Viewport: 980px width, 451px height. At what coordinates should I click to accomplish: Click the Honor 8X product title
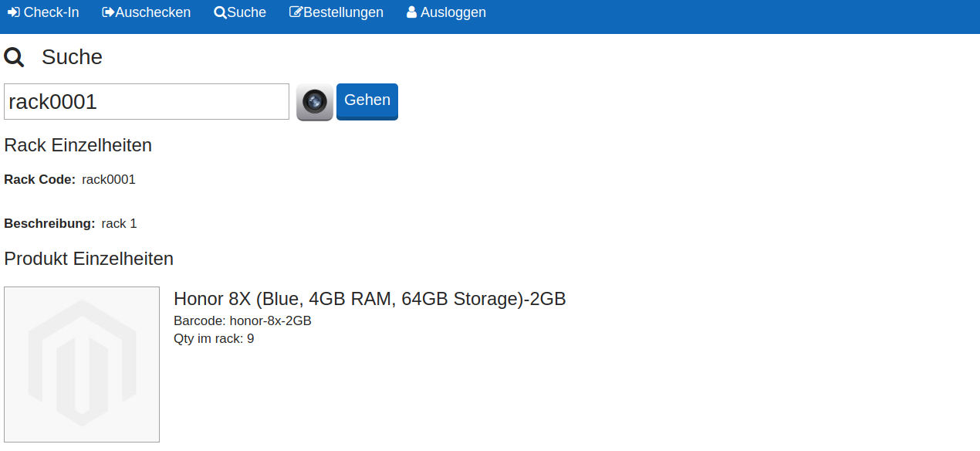370,299
